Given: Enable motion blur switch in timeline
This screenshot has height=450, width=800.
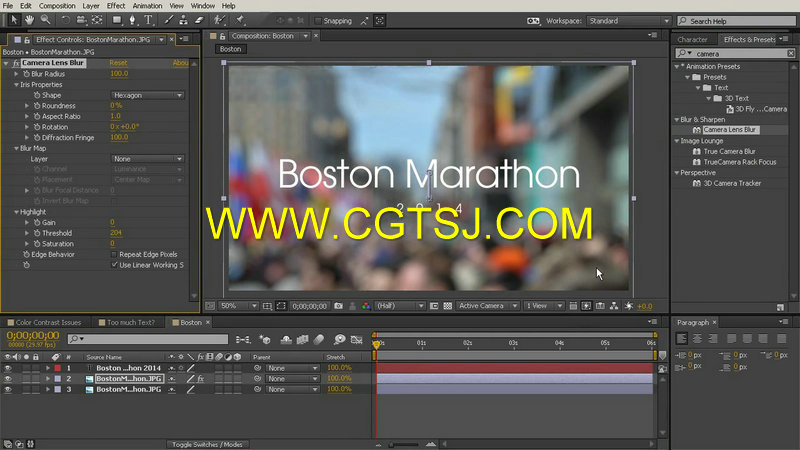Looking at the screenshot, I should [319, 340].
